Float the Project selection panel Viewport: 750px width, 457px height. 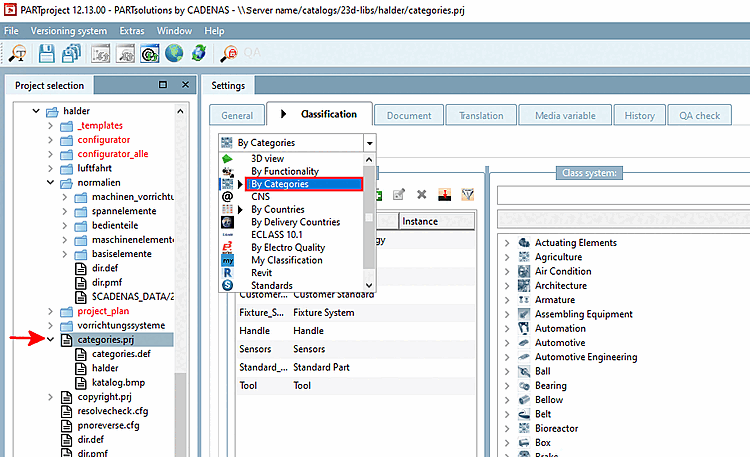click(163, 85)
